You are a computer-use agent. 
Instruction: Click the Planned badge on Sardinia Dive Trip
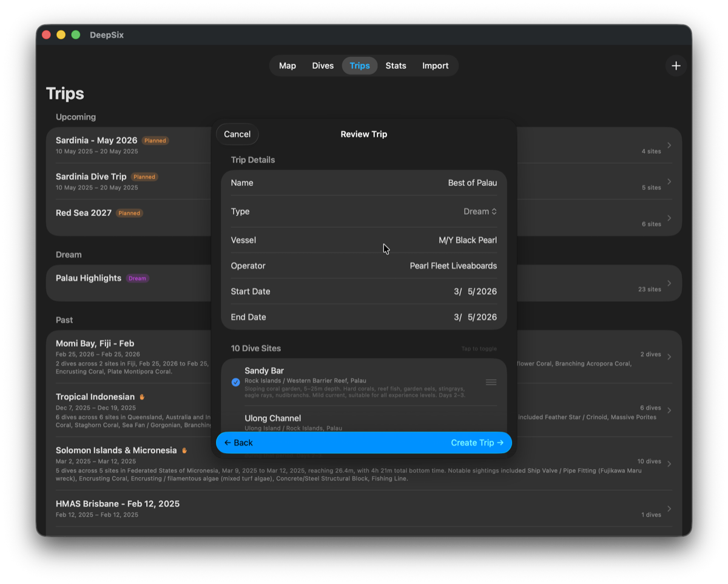(144, 177)
